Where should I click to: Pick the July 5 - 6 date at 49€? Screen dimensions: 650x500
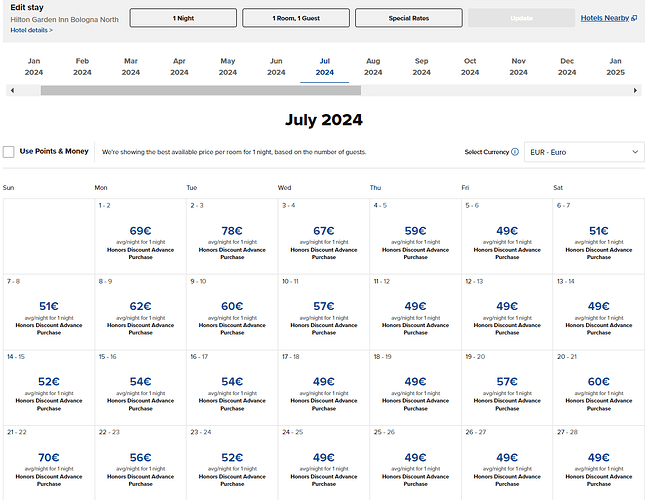tap(507, 236)
